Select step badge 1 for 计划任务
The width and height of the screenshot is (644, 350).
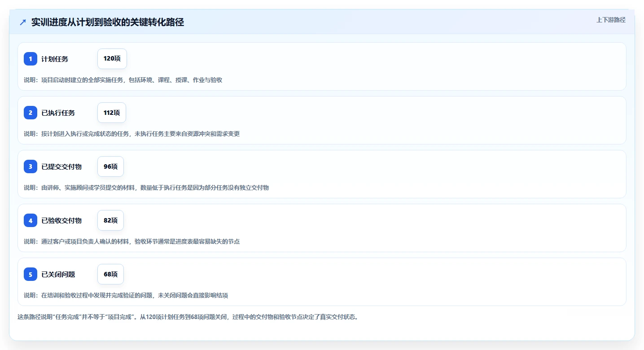31,59
